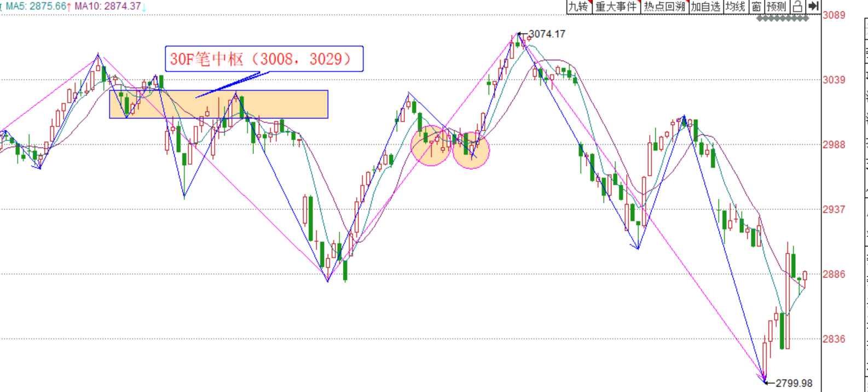Screen dimensions: 868x392
Task: Click the left highlighted circle marker
Action: coord(431,145)
